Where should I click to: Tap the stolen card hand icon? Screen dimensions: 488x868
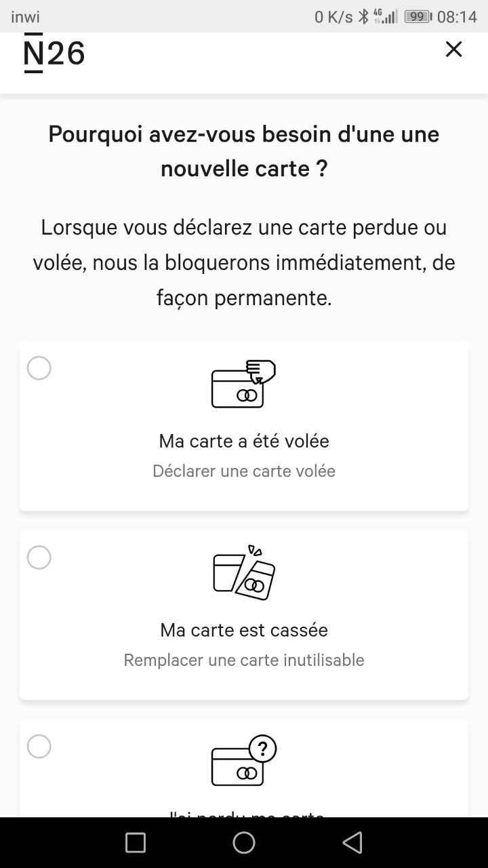(244, 384)
